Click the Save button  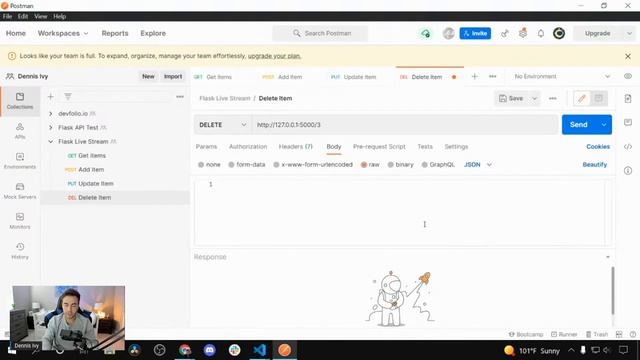(x=511, y=98)
